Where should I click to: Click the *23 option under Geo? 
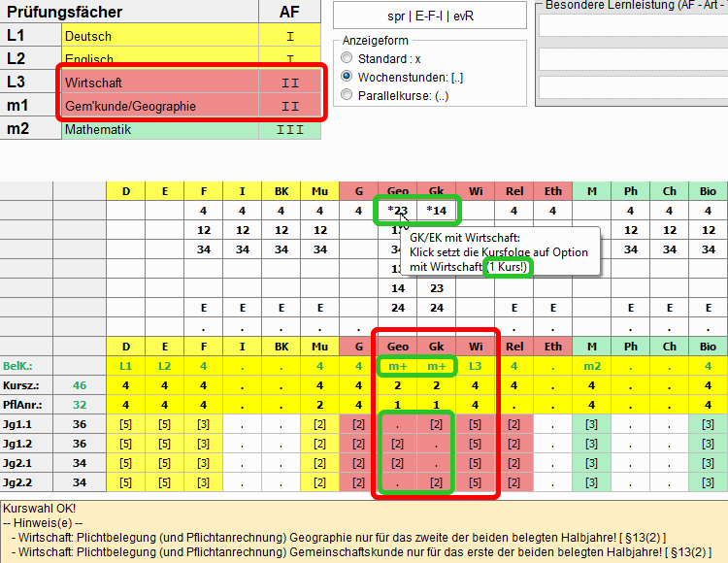pyautogui.click(x=398, y=210)
